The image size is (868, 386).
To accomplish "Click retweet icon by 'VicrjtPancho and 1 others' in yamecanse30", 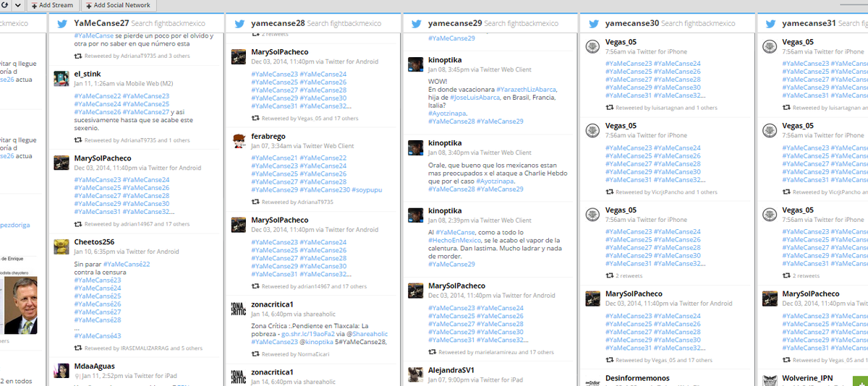I will pyautogui.click(x=610, y=192).
